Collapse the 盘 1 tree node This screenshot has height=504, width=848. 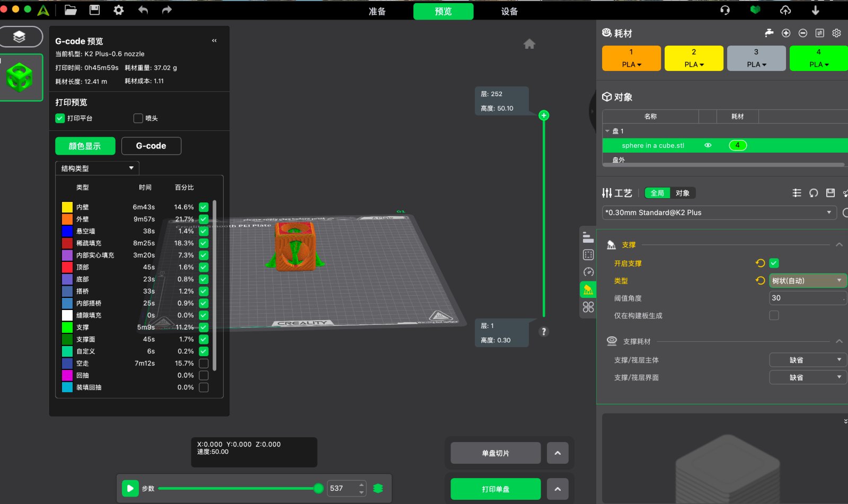tap(607, 131)
